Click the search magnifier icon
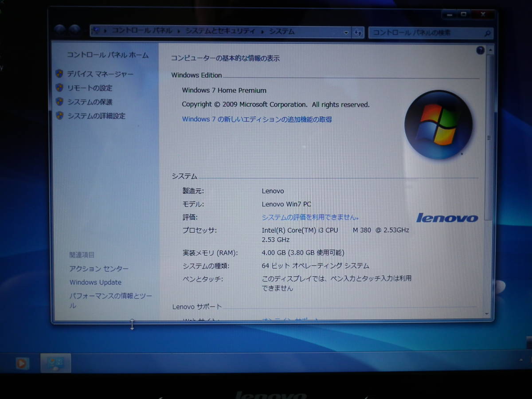Image resolution: width=532 pixels, height=399 pixels. click(487, 33)
